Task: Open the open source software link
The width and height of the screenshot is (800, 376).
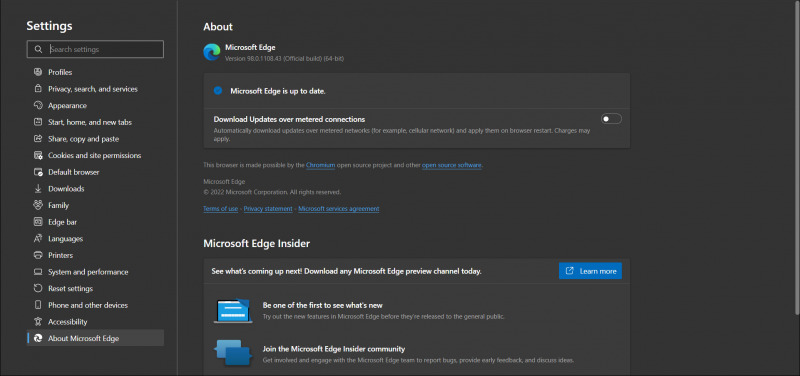Action: coord(452,165)
